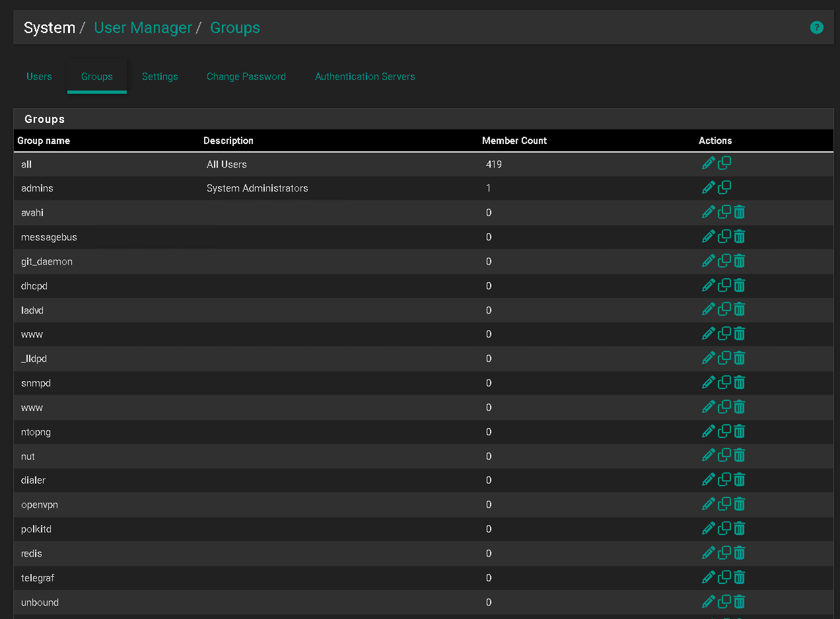The image size is (840, 619).
Task: Delete the redis group
Action: (740, 553)
